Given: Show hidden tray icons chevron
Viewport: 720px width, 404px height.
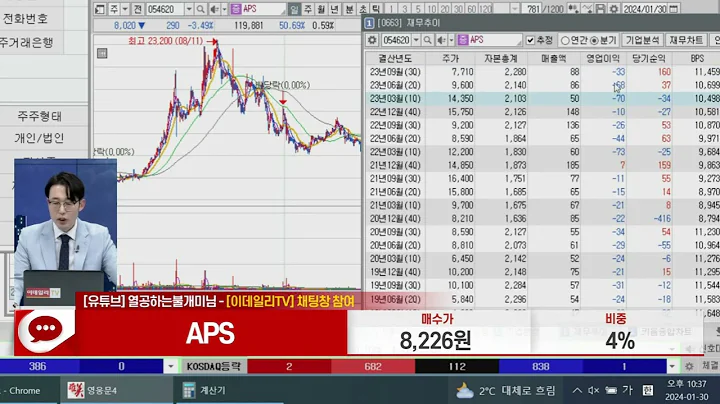Looking at the screenshot, I should tap(577, 390).
